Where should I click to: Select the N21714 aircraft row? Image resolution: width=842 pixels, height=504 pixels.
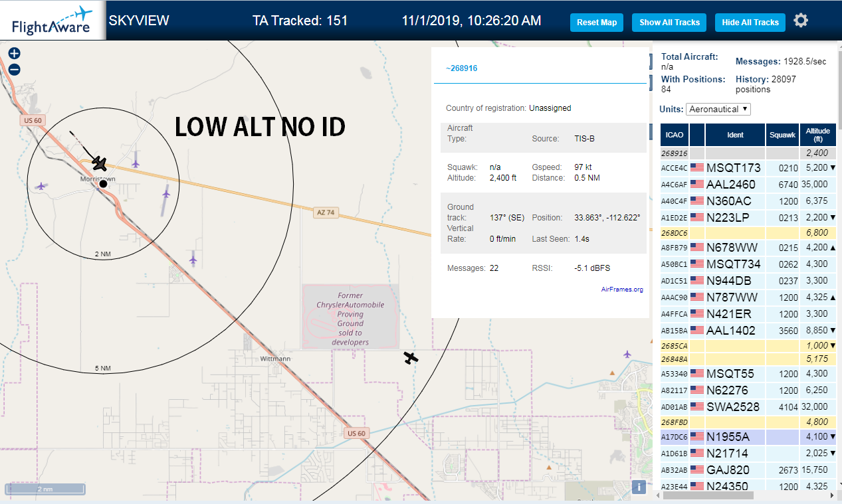click(x=748, y=453)
